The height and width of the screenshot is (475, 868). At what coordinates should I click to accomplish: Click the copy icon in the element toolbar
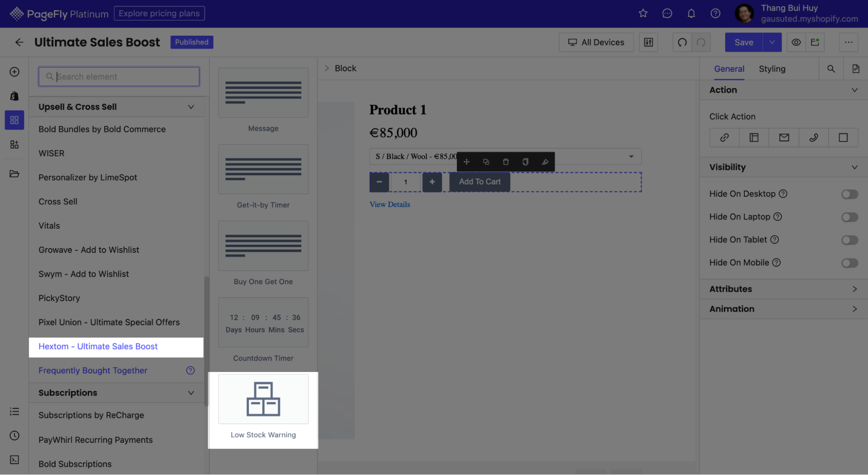tap(525, 162)
